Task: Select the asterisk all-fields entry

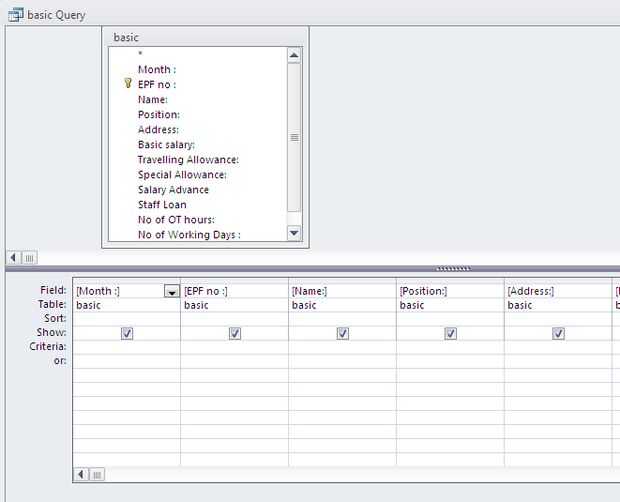Action: tap(140, 54)
